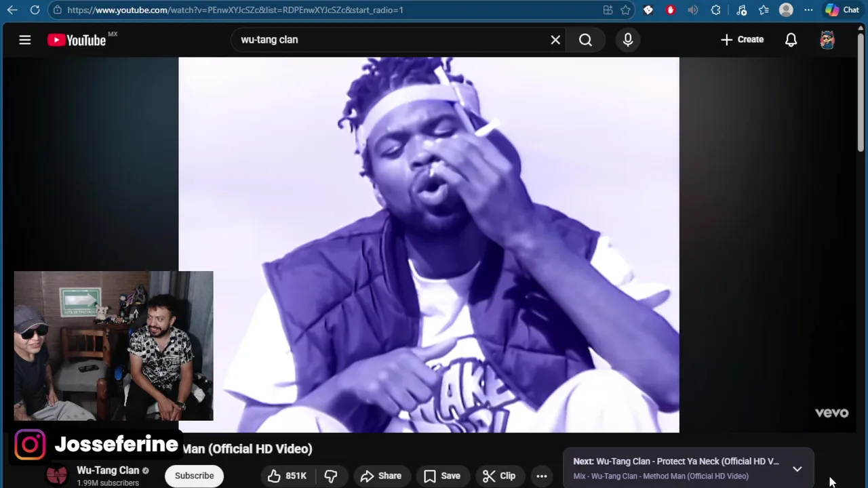Click the vevo watermark in the video

coord(831,413)
